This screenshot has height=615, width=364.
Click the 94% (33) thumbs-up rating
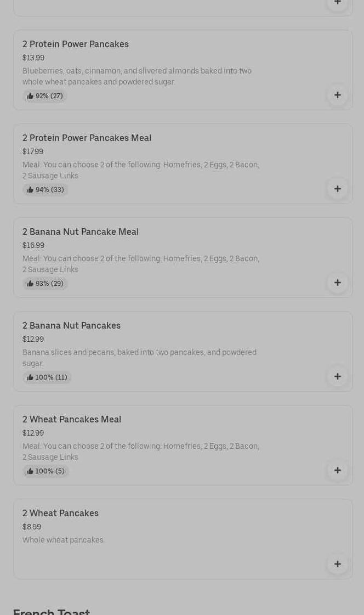point(46,190)
